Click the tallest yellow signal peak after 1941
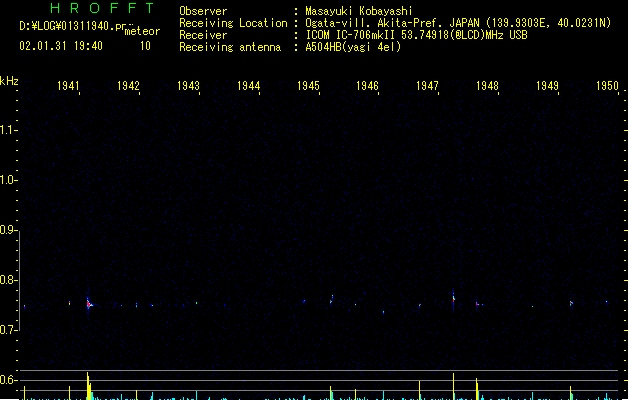Screen dimensions: 629x400 coord(88,386)
